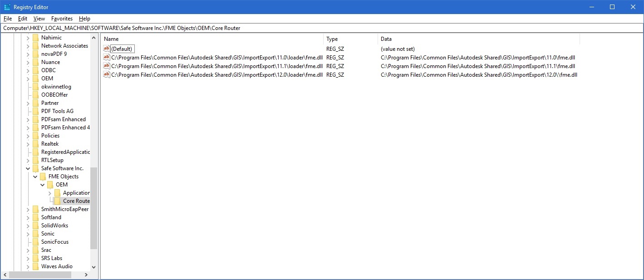Screen dimensions: 644x280
Task: Select the Sonic folder icon
Action: coord(36,234)
